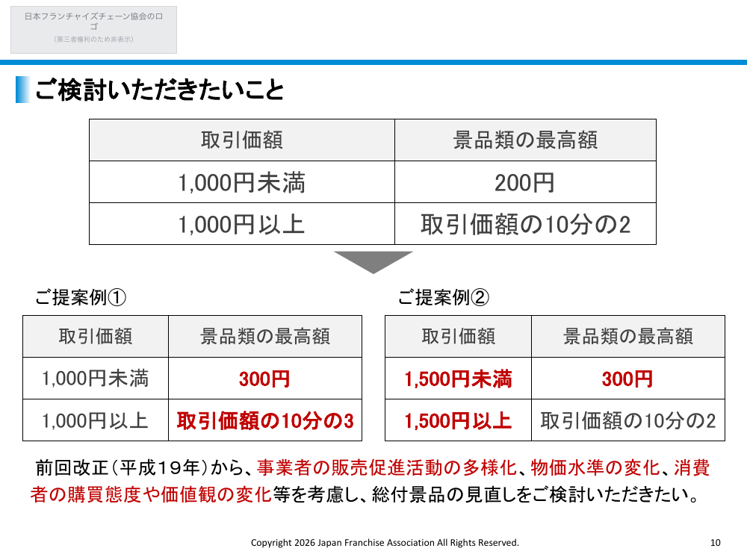
Task: Click the ご提案例① label
Action: 81,298
